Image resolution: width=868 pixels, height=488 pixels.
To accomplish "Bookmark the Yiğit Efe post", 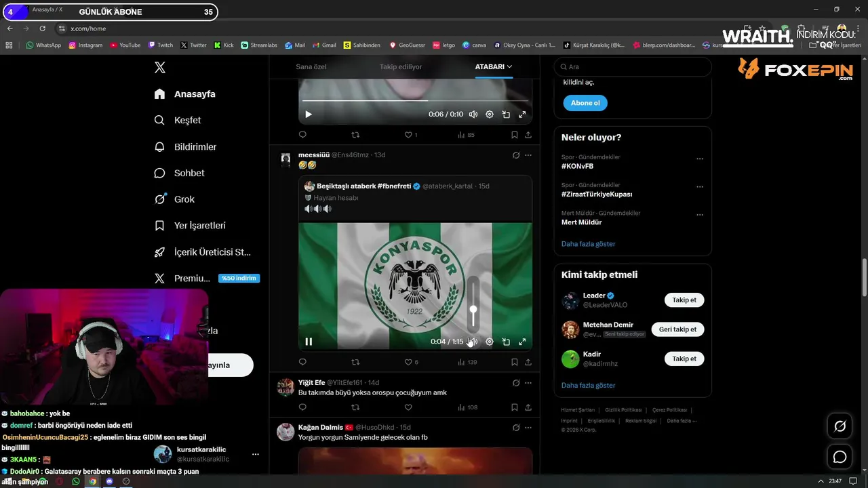I will 515,407.
